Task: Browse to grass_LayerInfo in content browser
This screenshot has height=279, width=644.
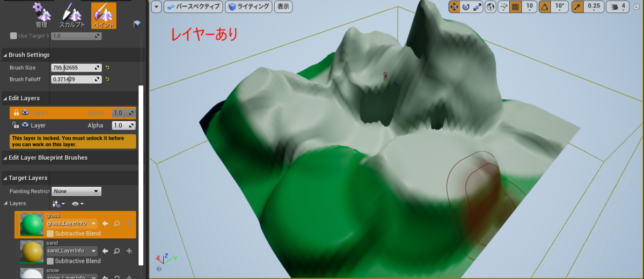Action: coord(117,223)
